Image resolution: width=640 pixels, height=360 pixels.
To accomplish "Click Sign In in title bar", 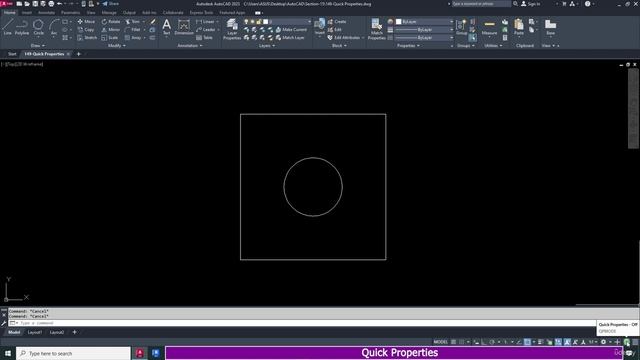I will pos(531,4).
